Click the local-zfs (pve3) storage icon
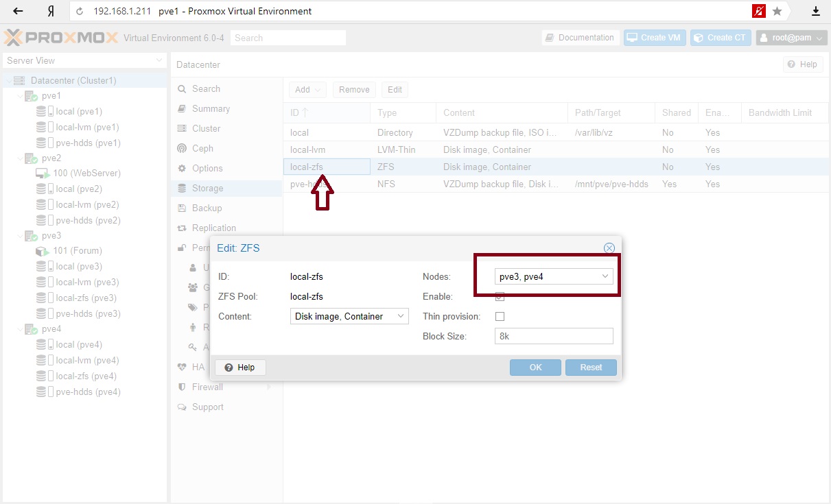This screenshot has width=831, height=504. 45,298
